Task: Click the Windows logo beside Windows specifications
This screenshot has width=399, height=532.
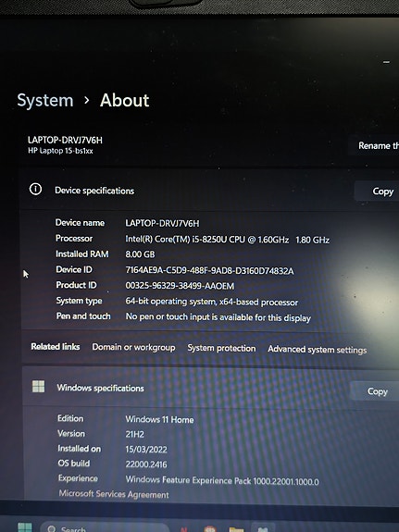Action: pos(38,386)
